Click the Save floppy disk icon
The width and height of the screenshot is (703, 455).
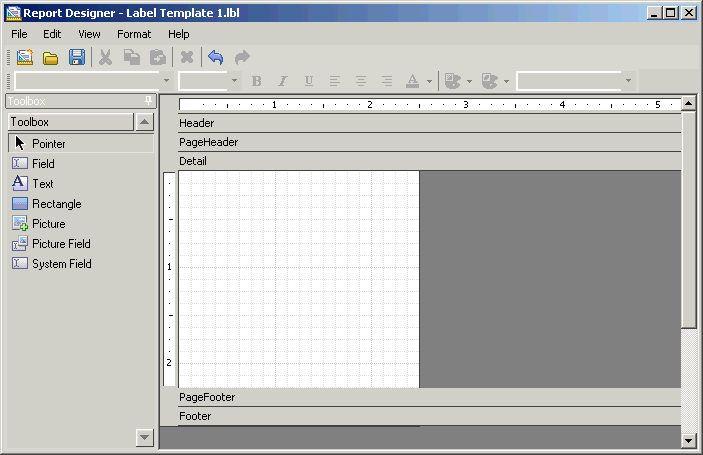click(77, 57)
